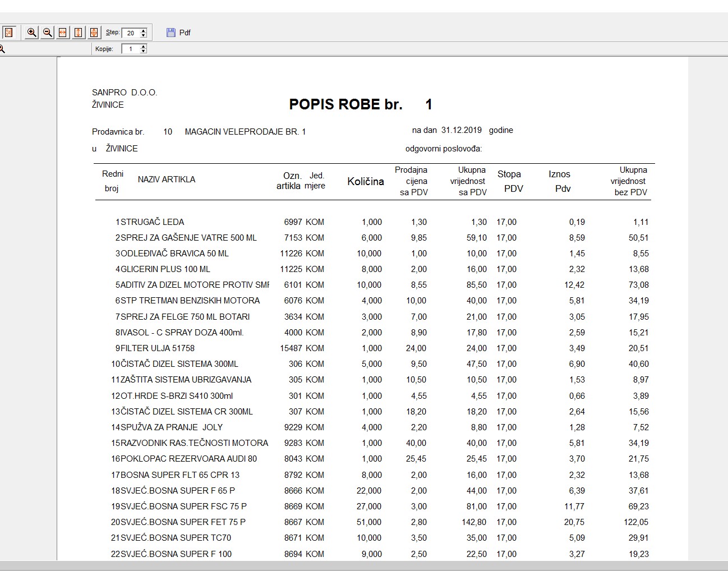Decrease the Kopije count with down arrow
The width and height of the screenshot is (728, 571).
click(144, 52)
